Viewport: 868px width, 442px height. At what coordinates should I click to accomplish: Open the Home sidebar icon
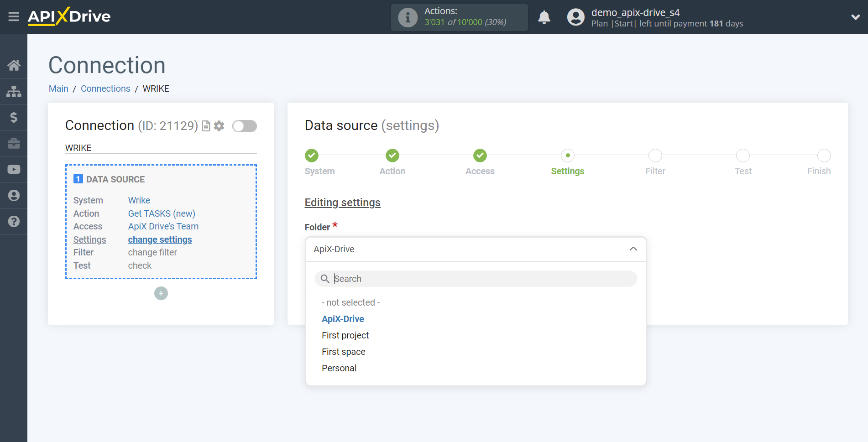(14, 65)
